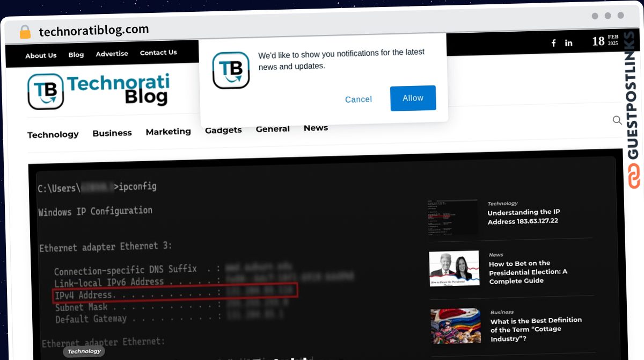The height and width of the screenshot is (360, 644).
Task: Click Business label above cottage industry article
Action: pos(502,312)
